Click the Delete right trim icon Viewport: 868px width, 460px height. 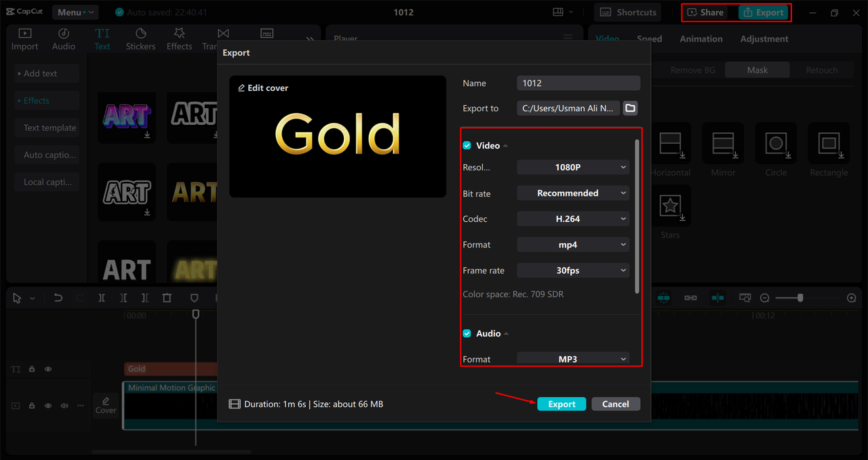tap(145, 298)
